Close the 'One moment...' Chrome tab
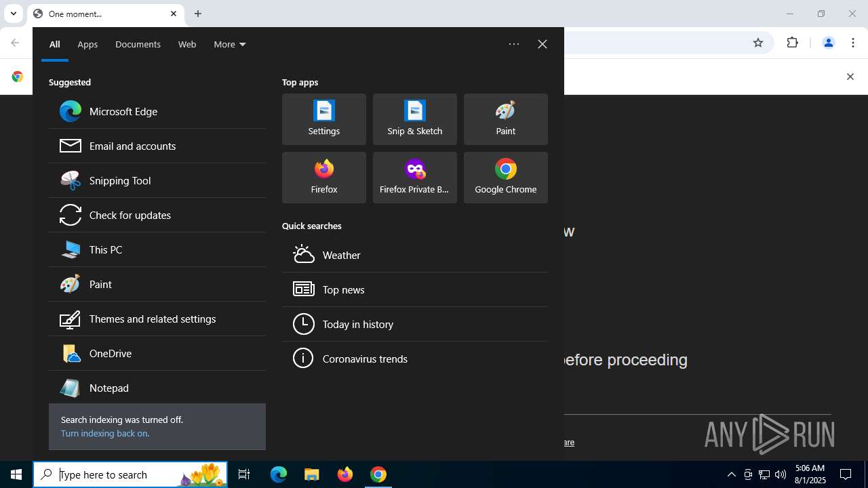 (174, 14)
